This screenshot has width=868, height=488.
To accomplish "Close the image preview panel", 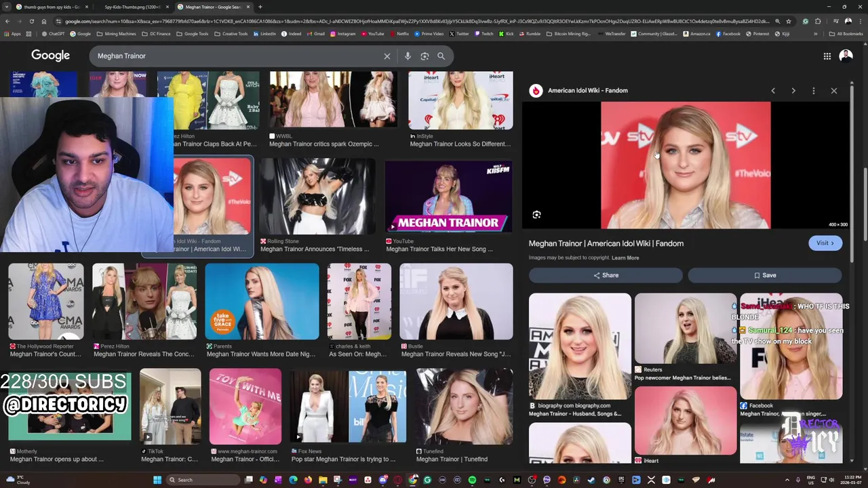I will coord(834,90).
